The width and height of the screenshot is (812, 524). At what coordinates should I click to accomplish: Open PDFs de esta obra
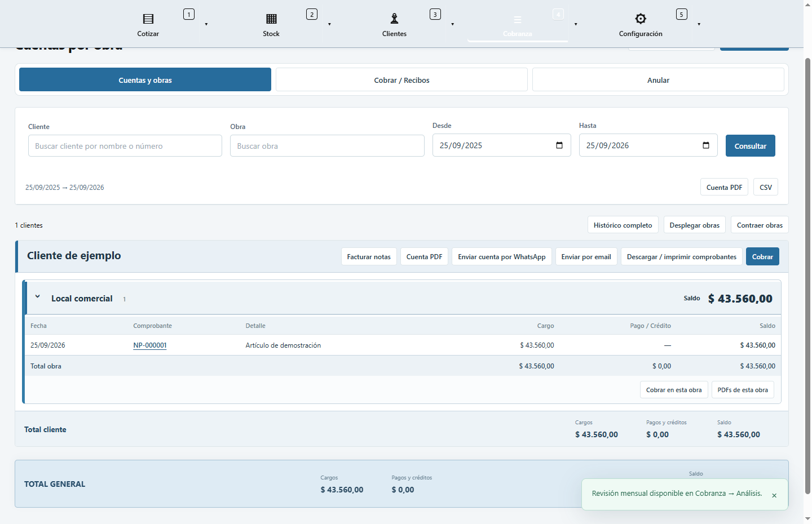point(743,389)
